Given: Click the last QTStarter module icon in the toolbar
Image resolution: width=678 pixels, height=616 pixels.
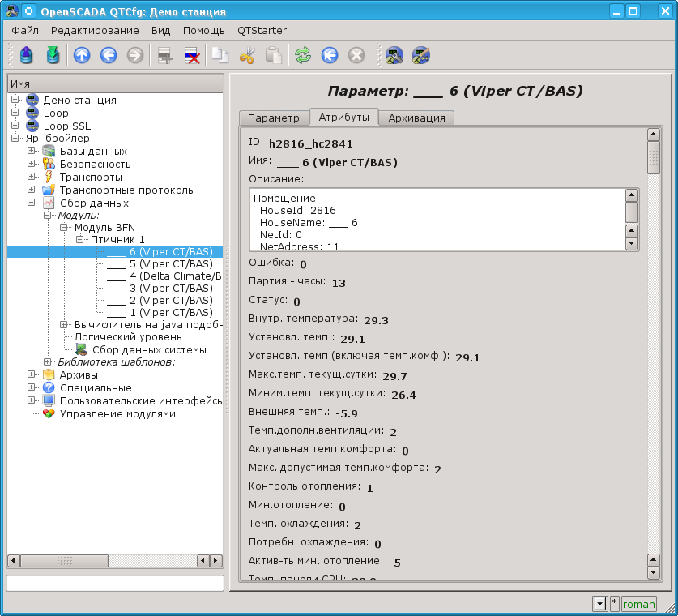Looking at the screenshot, I should pos(420,55).
